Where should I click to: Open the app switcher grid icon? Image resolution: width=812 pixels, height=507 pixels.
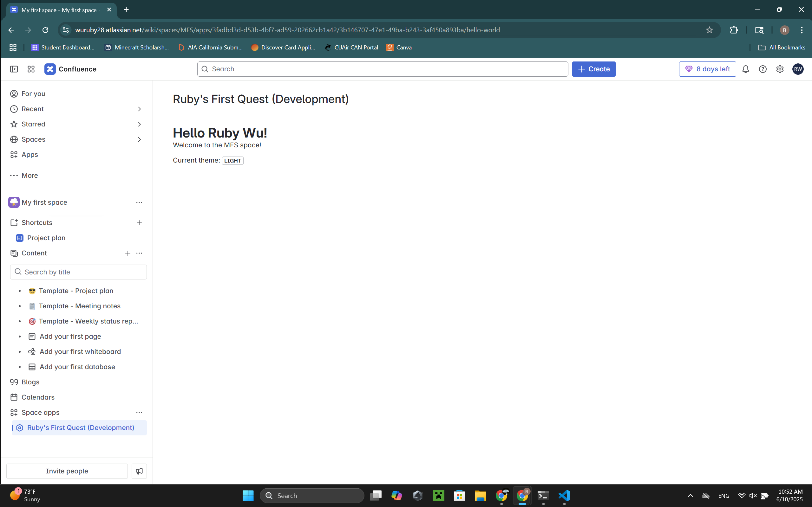[x=31, y=69]
